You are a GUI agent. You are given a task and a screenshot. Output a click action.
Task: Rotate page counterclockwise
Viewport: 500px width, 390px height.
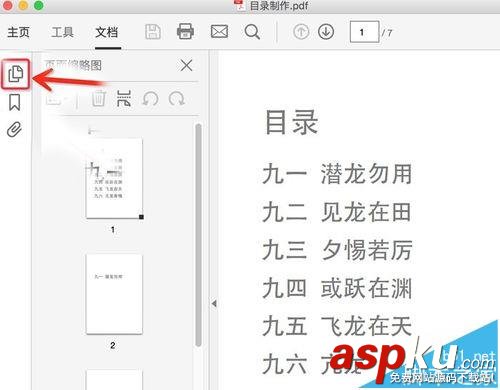click(x=150, y=99)
